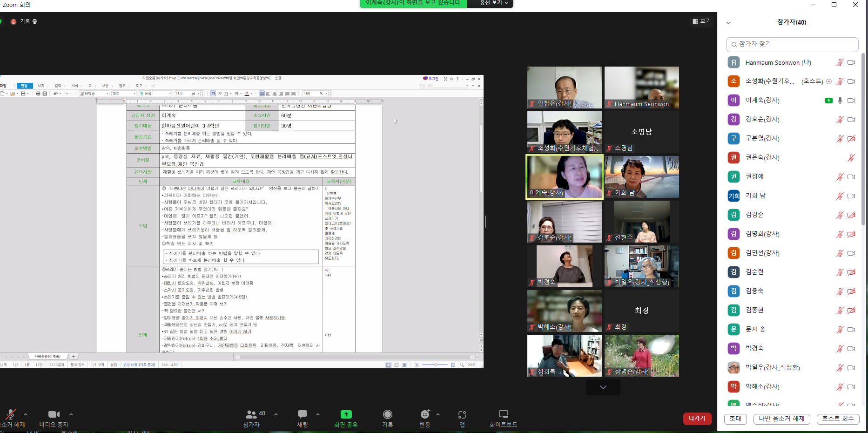Click the layout grid icon beside 보기
This screenshot has height=433, width=868.
(695, 21)
